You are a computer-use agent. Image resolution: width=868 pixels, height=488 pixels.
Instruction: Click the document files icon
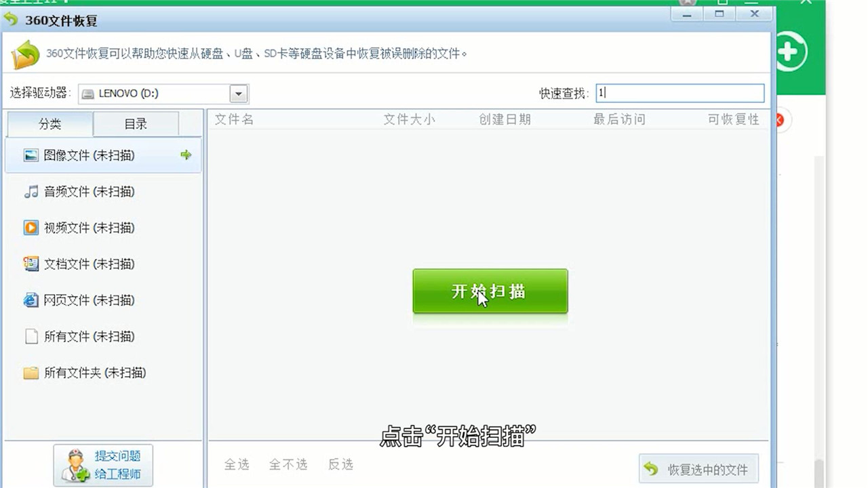click(x=31, y=264)
